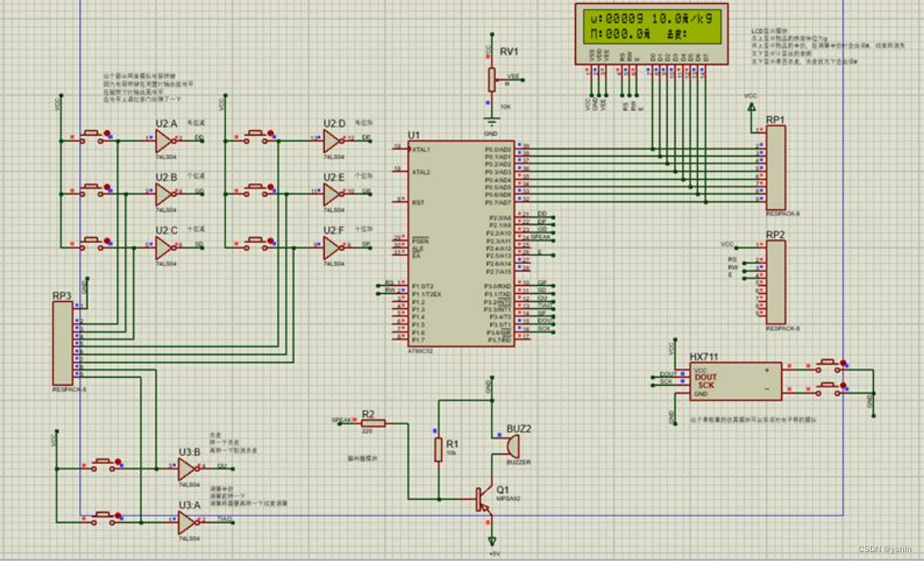
Task: Click the ground symbol below RV1
Action: tap(491, 123)
